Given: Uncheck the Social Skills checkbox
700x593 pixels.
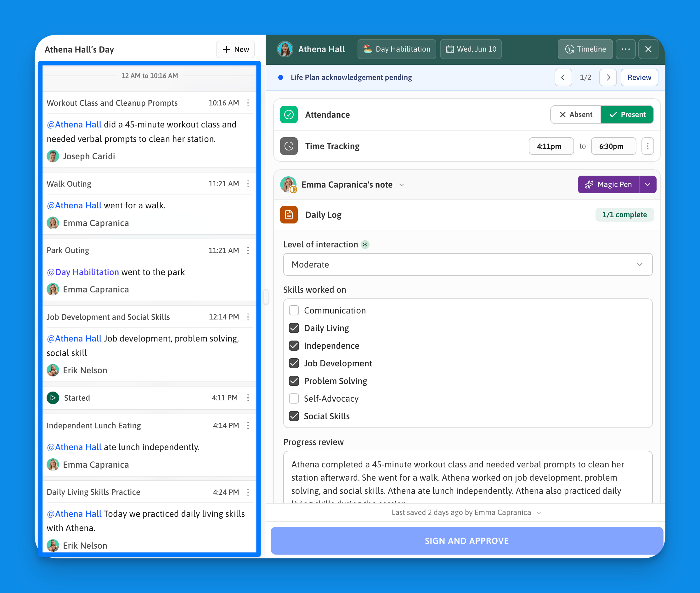Looking at the screenshot, I should click(294, 416).
